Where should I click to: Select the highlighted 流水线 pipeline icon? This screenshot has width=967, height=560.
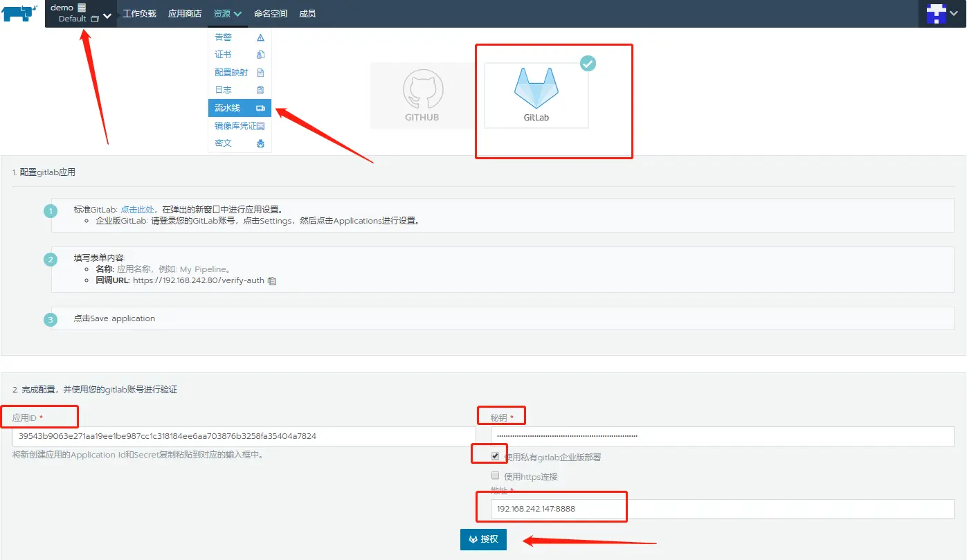(x=262, y=107)
